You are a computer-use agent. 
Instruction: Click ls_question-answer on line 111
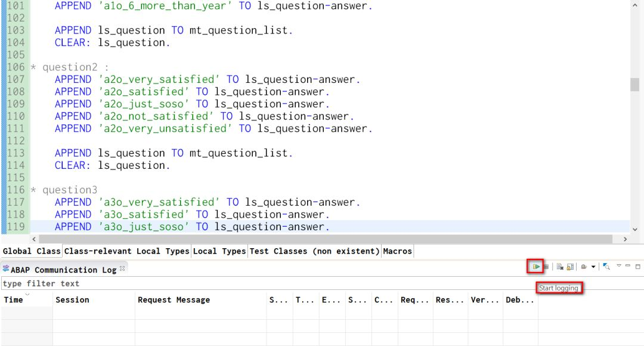pyautogui.click(x=312, y=129)
